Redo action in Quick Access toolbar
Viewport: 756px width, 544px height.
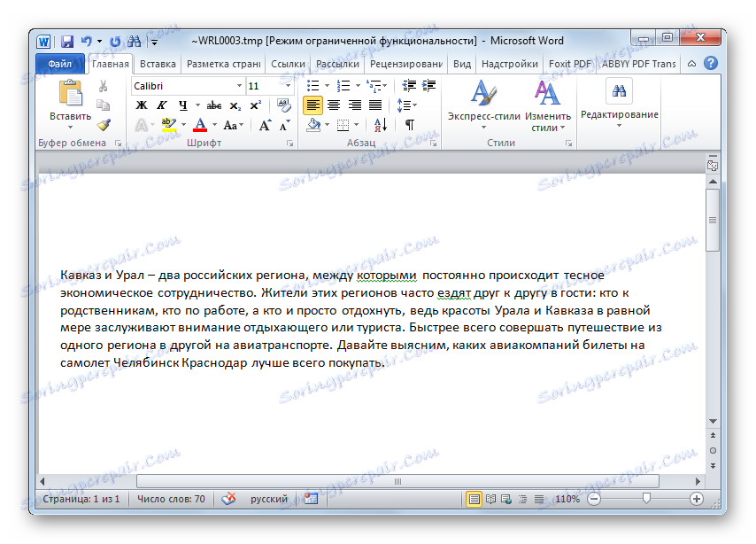[x=115, y=42]
